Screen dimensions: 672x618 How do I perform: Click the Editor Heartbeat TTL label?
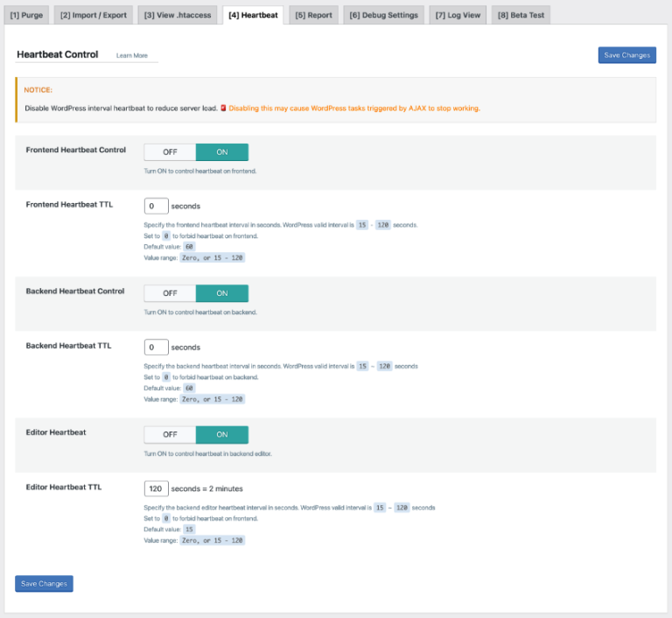(64, 488)
